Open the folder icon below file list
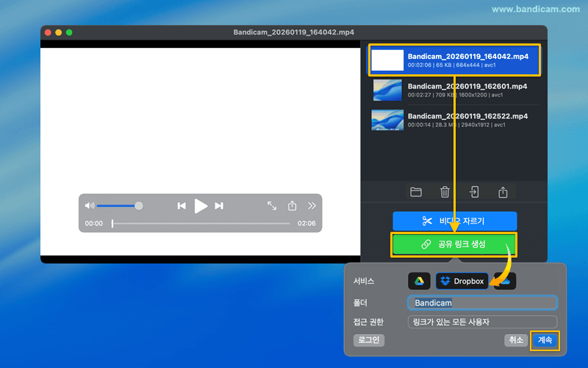The height and width of the screenshot is (368, 588). coord(416,192)
